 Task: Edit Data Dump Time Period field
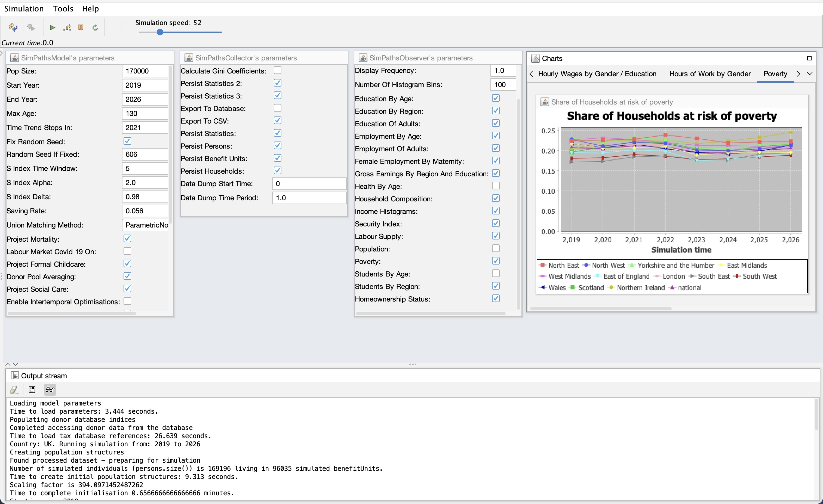tap(309, 198)
